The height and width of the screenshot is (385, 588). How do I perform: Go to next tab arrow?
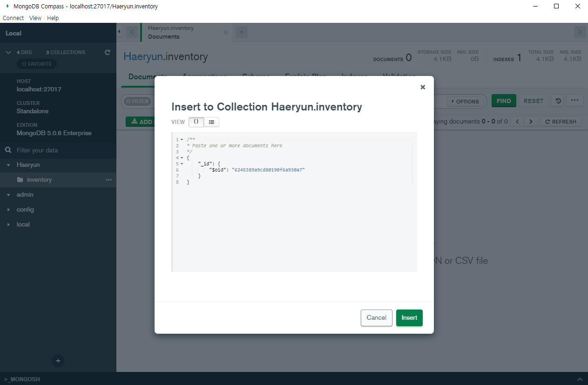point(580,32)
